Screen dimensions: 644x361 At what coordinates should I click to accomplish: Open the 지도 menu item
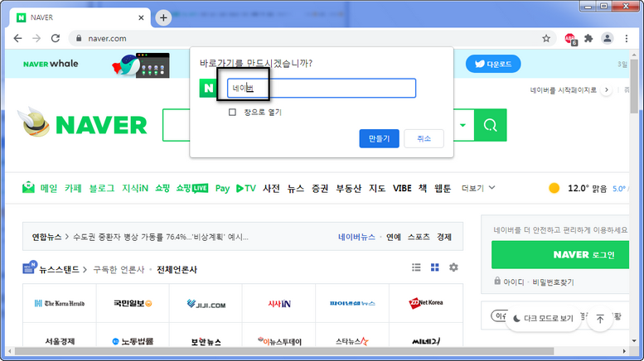377,188
